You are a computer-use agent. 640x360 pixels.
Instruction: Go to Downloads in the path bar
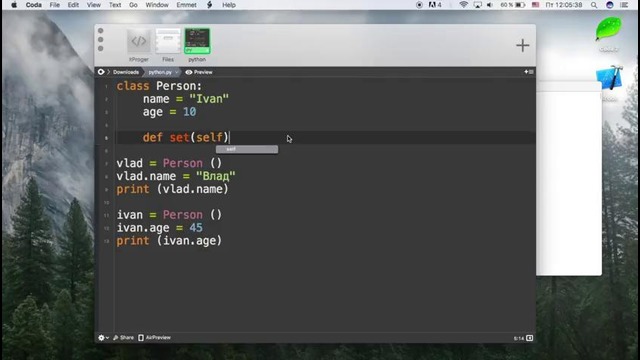click(x=126, y=72)
